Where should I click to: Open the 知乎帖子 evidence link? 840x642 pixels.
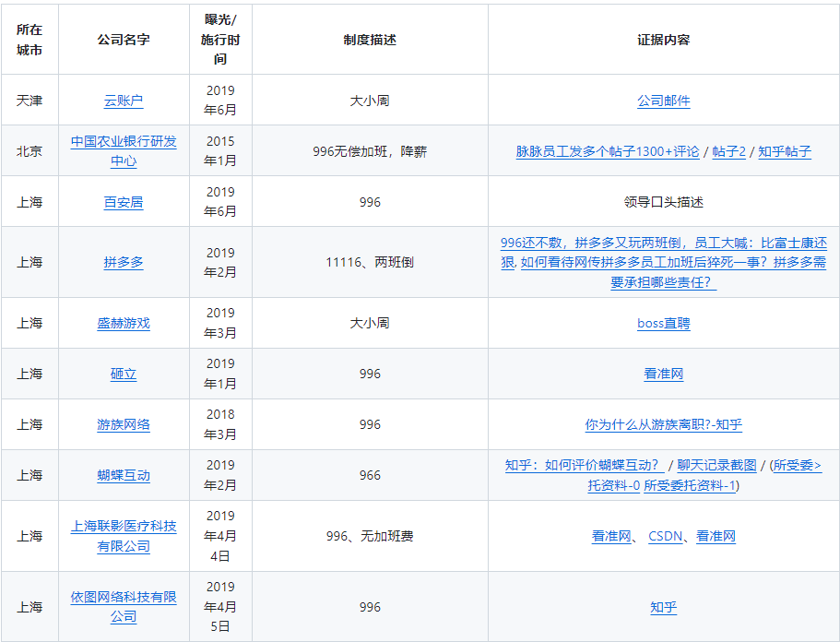coord(785,151)
